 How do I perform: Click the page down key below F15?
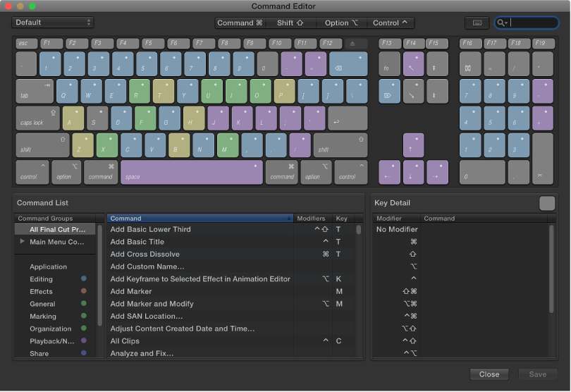coord(437,91)
